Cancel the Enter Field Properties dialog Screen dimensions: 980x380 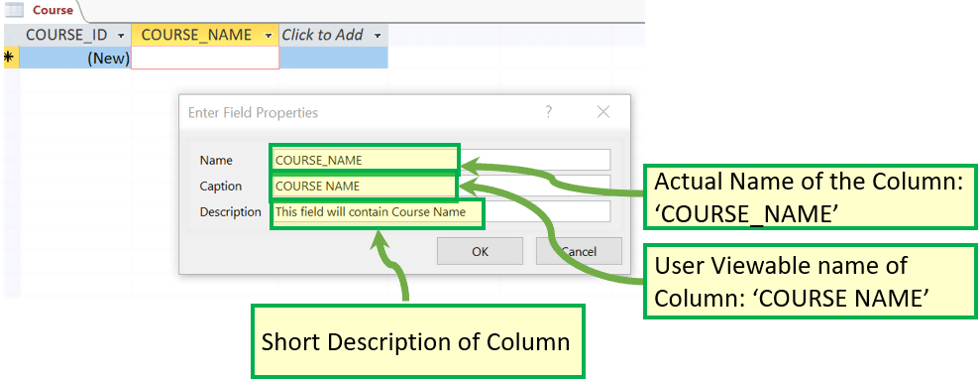pyautogui.click(x=579, y=251)
